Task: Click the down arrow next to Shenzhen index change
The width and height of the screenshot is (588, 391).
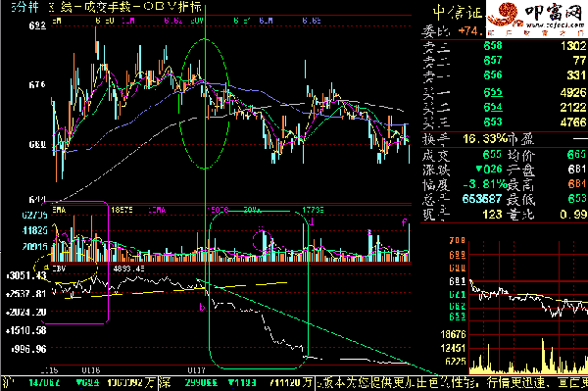Action: pyautogui.click(x=231, y=383)
